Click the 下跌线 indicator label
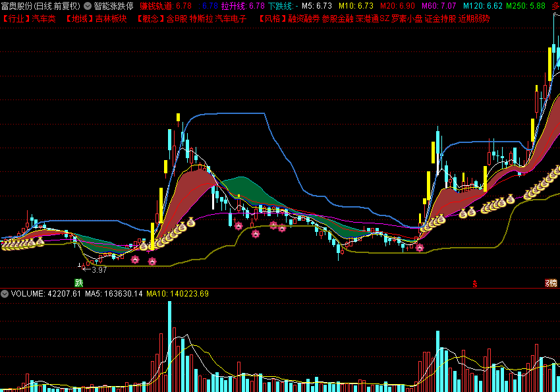Screen dimensions: 560x392 [x=280, y=6]
